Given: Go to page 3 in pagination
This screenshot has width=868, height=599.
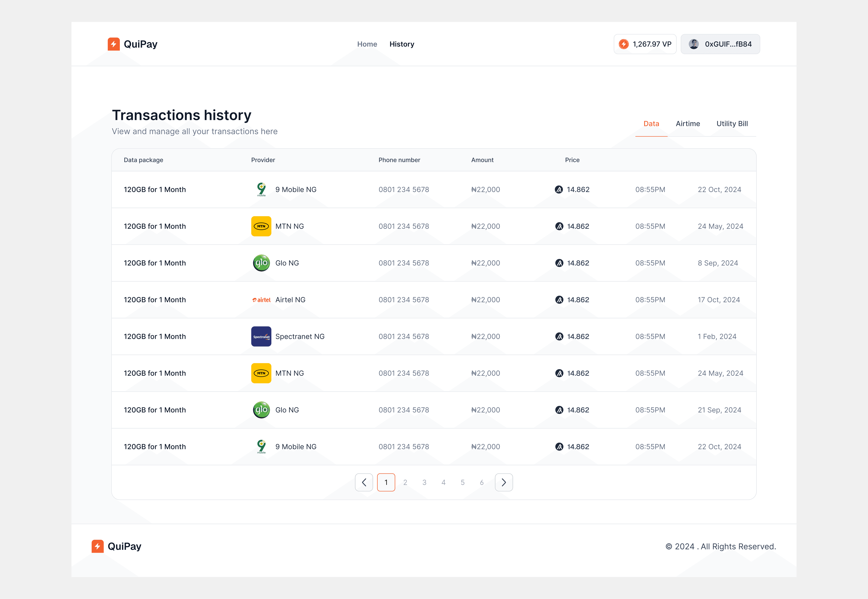Looking at the screenshot, I should 424,482.
